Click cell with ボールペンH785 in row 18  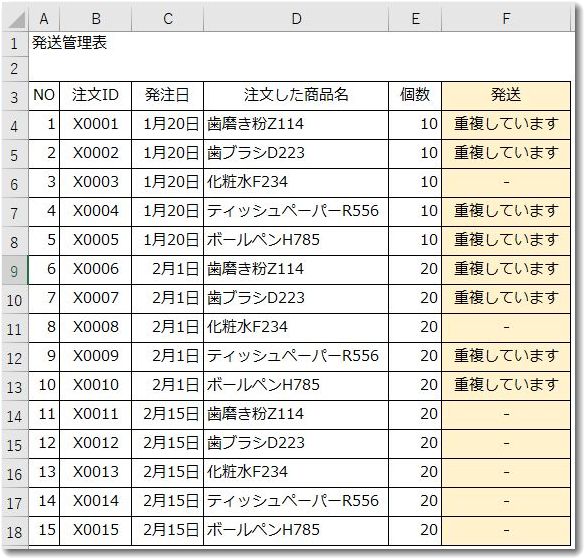pyautogui.click(x=296, y=530)
